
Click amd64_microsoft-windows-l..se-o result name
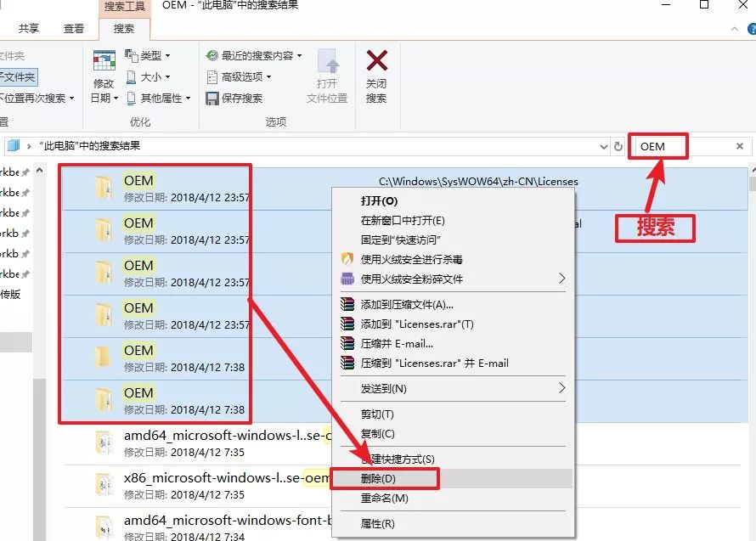228,436
